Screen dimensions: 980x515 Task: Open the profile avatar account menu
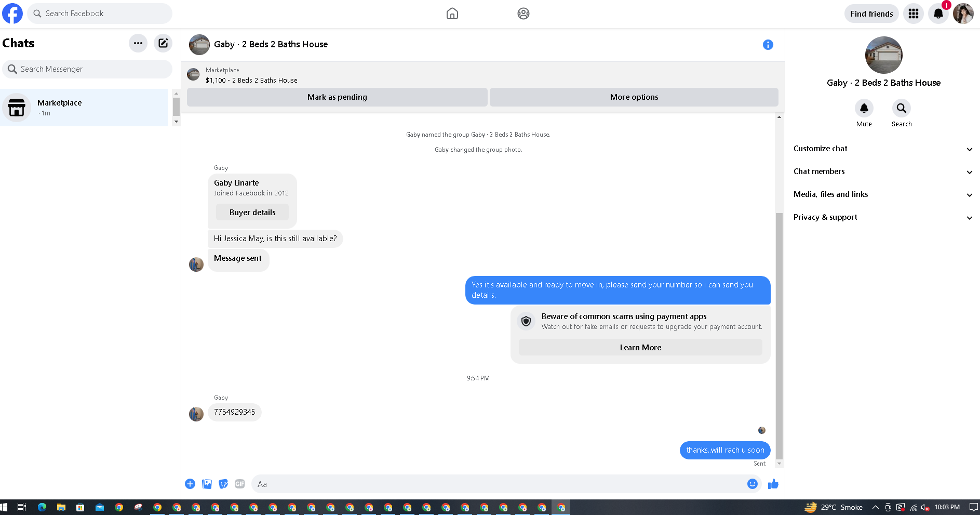coord(963,14)
